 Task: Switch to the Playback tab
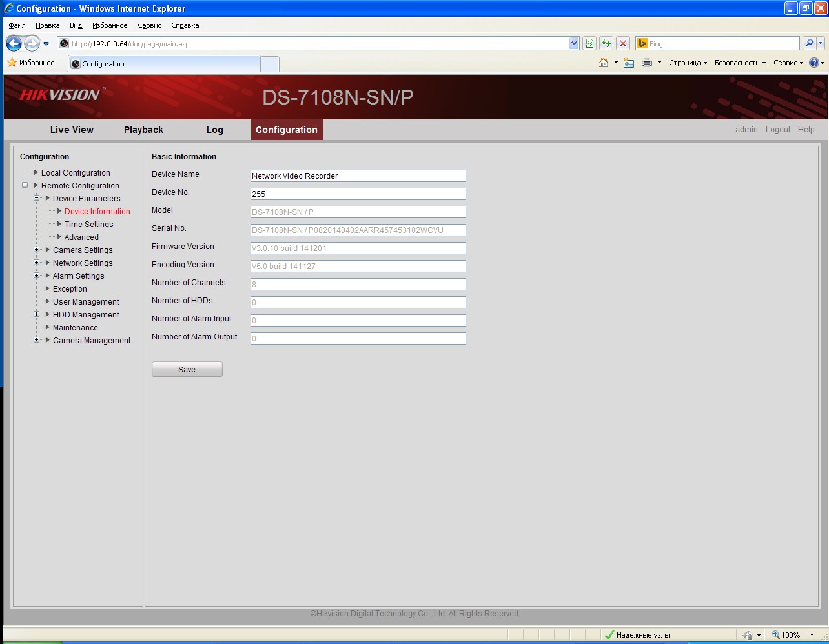143,130
